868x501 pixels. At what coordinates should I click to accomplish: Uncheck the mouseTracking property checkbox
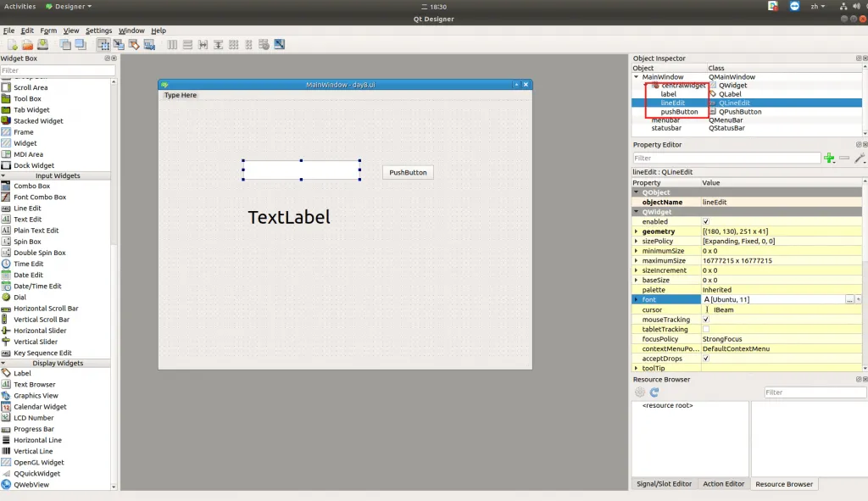[x=706, y=320]
